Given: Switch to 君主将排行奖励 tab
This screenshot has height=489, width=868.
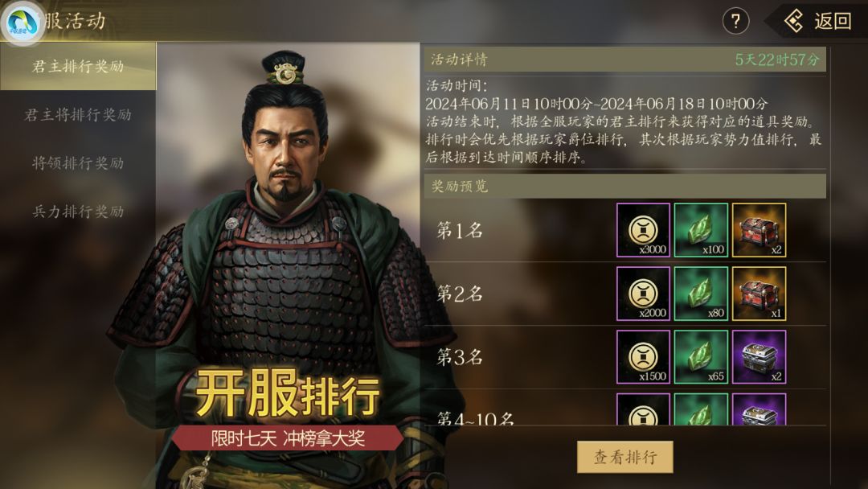Looking at the screenshot, I should point(77,115).
